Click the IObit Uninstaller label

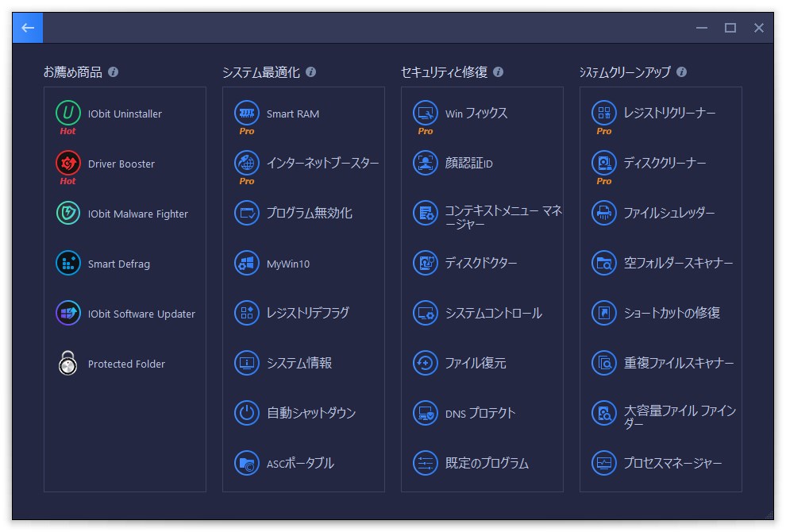[125, 114]
